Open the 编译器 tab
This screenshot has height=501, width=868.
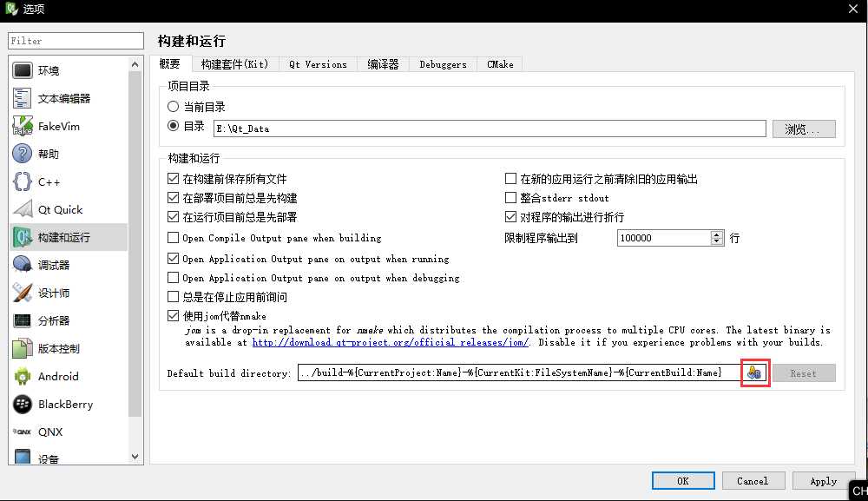(383, 64)
